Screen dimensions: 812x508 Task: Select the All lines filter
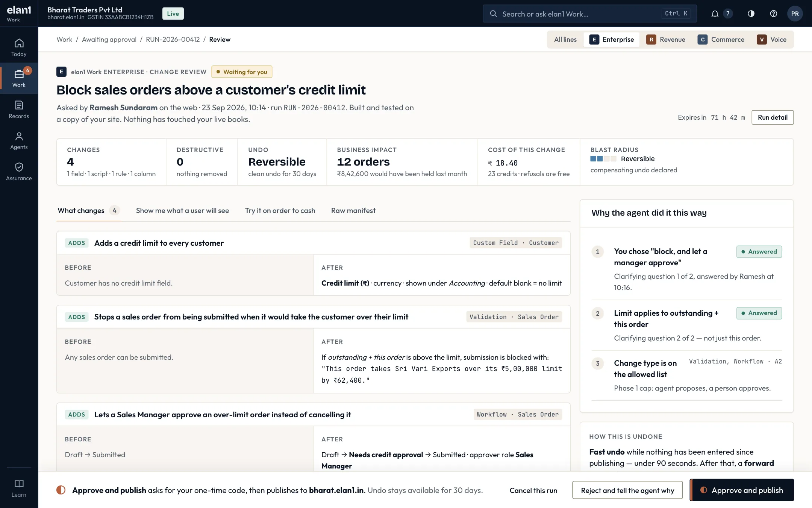[x=565, y=40]
